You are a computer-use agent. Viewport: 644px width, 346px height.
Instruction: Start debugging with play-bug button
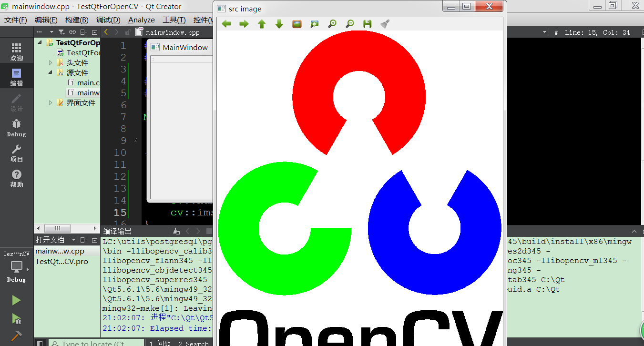click(x=16, y=318)
